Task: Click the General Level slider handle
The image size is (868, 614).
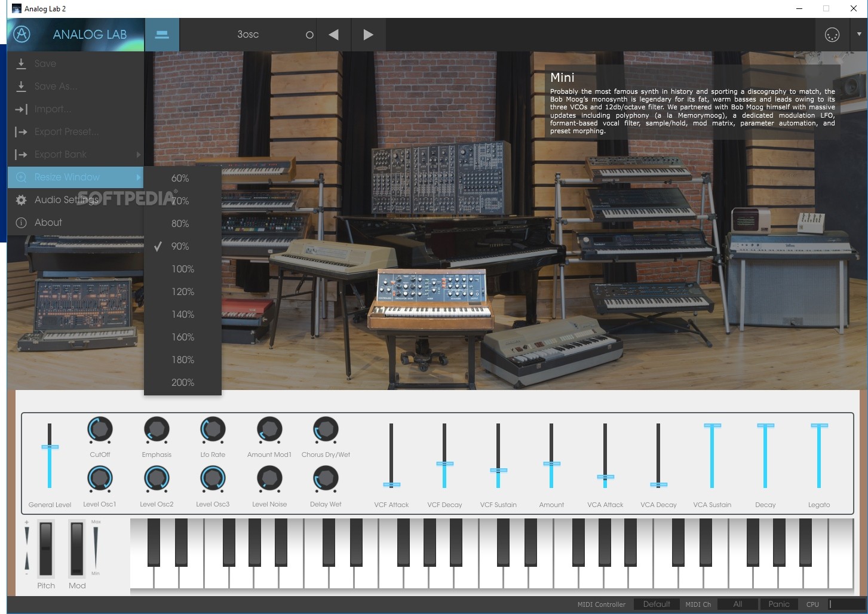Action: coord(50,447)
